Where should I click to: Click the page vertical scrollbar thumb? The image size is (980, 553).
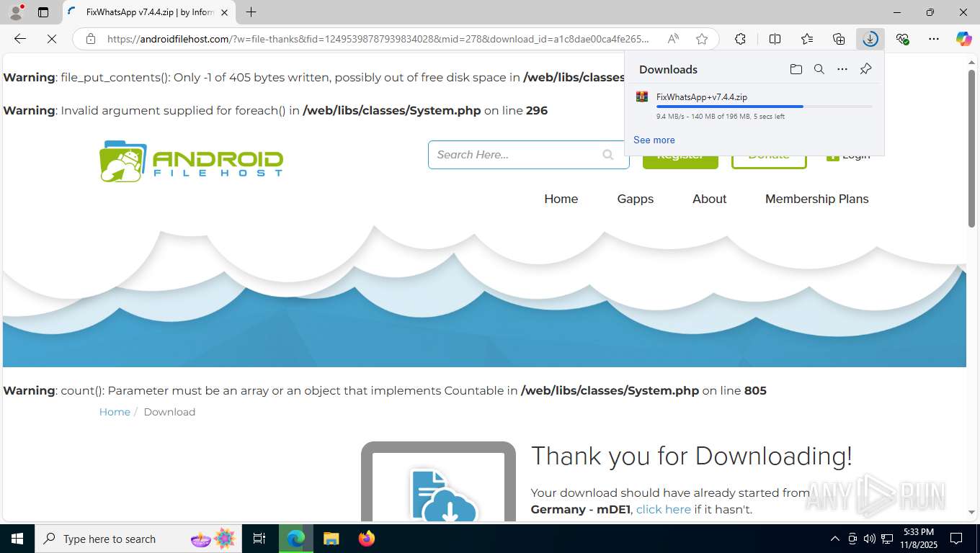(971, 149)
